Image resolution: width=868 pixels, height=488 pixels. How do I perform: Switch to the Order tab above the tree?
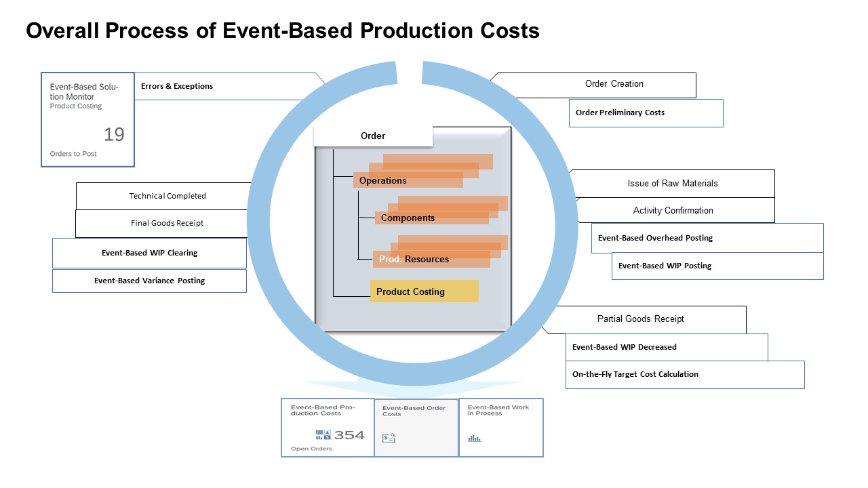pos(373,136)
